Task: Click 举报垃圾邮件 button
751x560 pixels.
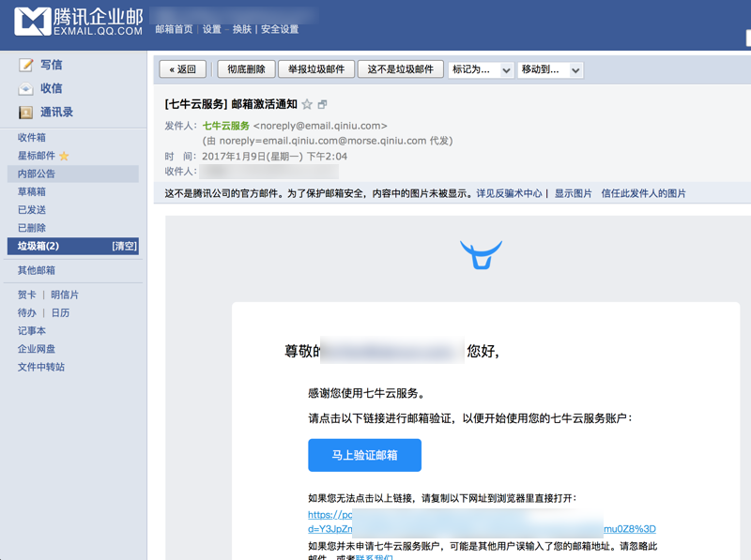Action: point(316,69)
